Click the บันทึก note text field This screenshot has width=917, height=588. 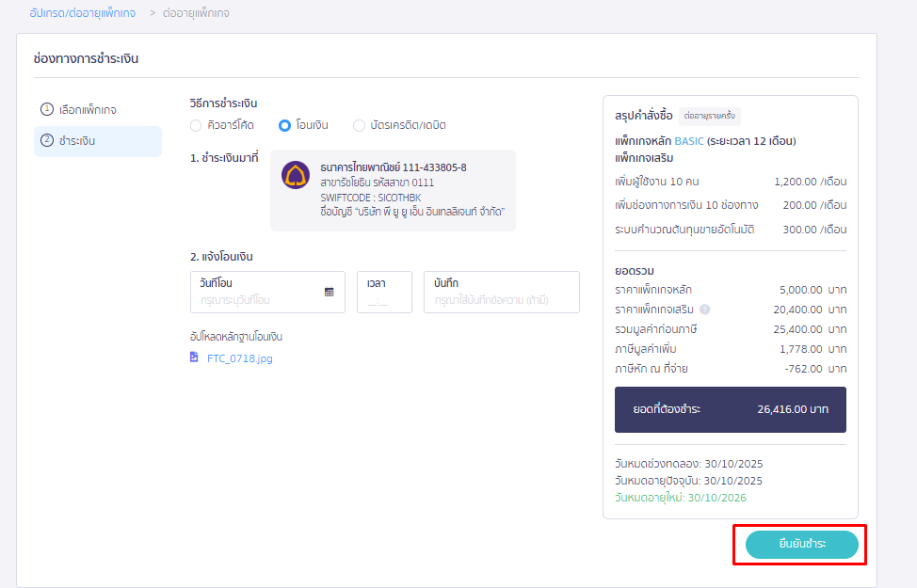tap(501, 300)
